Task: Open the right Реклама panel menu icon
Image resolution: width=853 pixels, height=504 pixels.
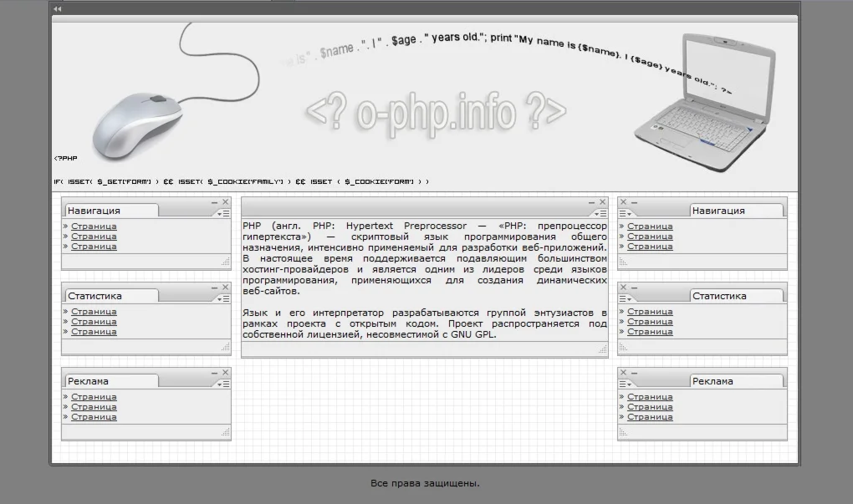Action: pyautogui.click(x=625, y=384)
